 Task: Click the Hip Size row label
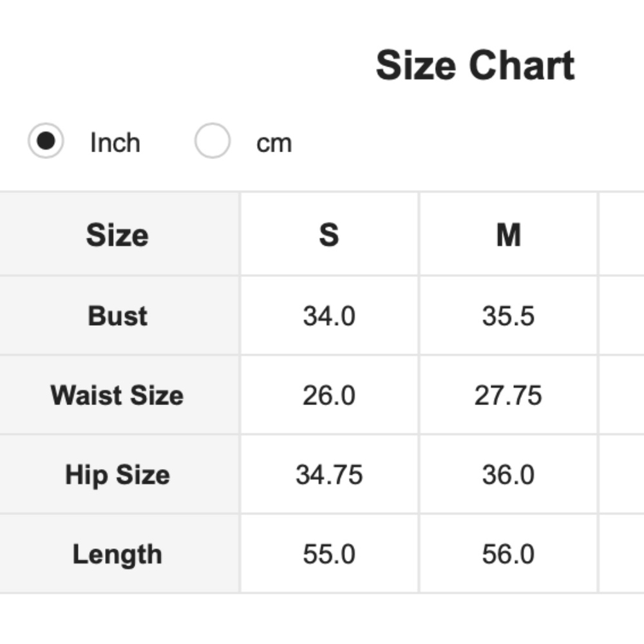118,475
